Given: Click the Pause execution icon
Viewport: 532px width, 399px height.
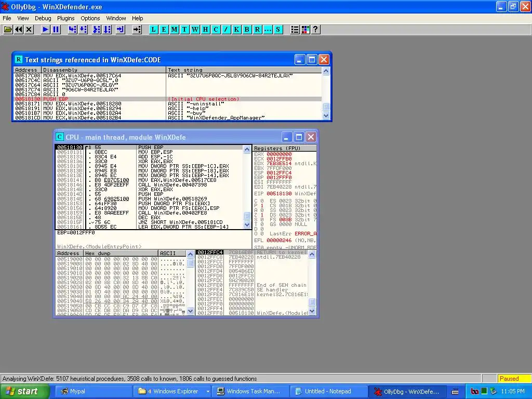Looking at the screenshot, I should 56,30.
